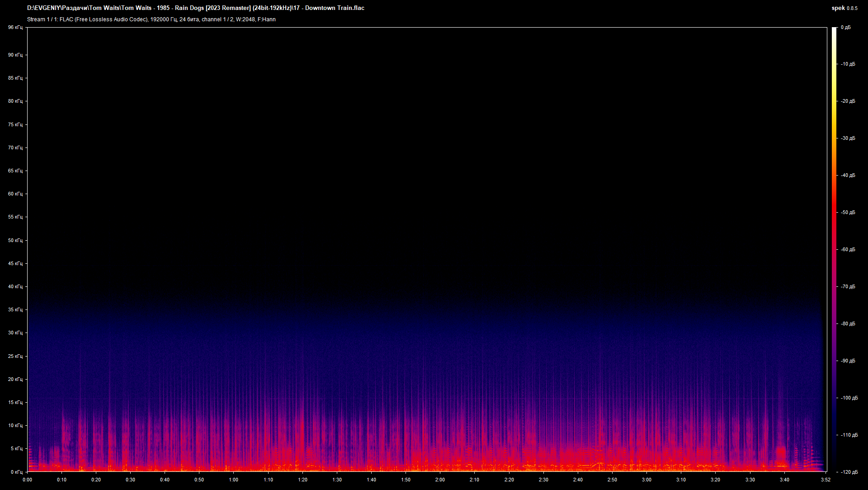868x490 pixels.
Task: Click the 1:40 time axis label
Action: pyautogui.click(x=372, y=480)
